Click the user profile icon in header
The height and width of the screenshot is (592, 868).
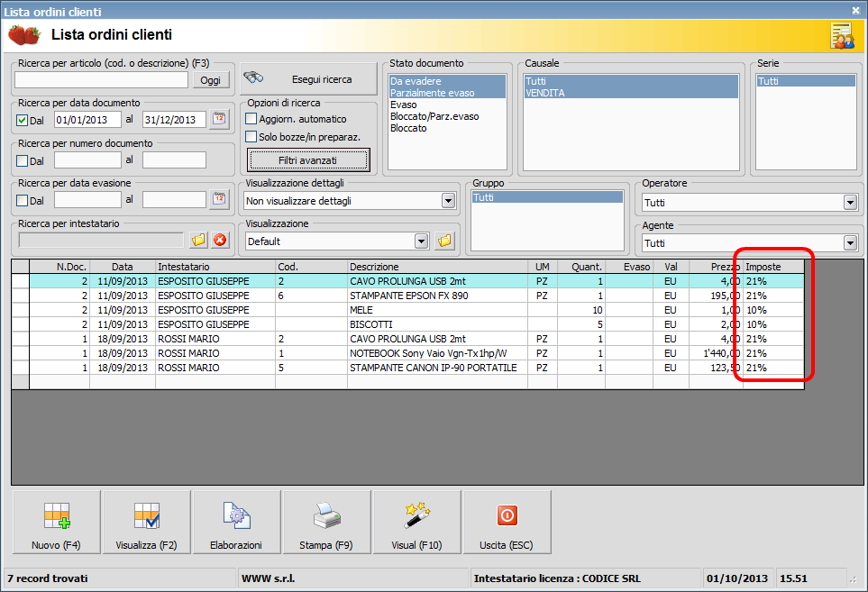tap(842, 35)
